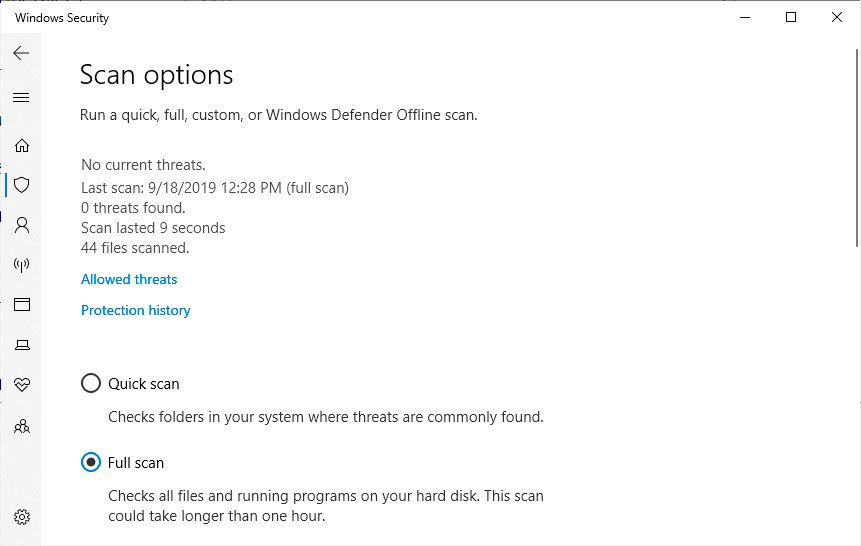Go back using the back arrow
This screenshot has width=861, height=546.
pyautogui.click(x=21, y=53)
